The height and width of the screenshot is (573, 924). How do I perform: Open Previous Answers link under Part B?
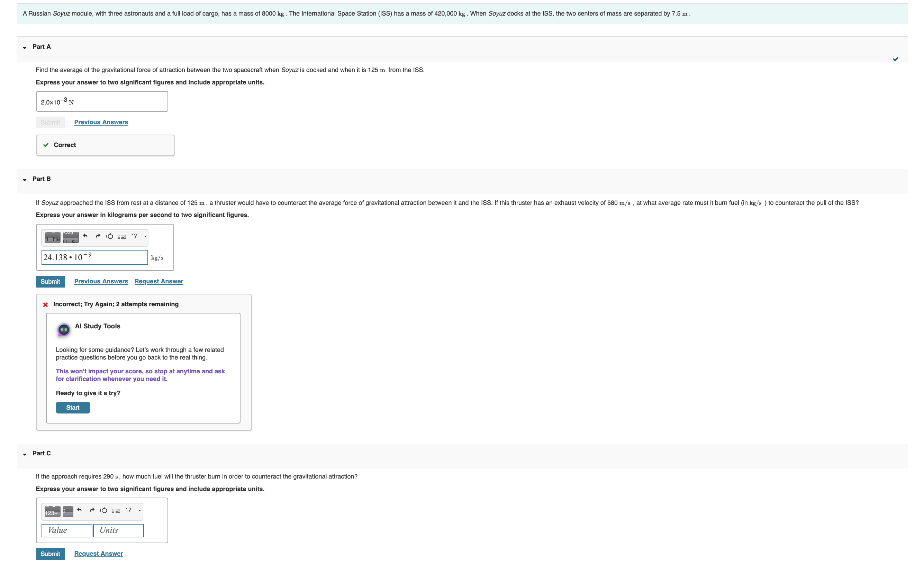coord(101,281)
